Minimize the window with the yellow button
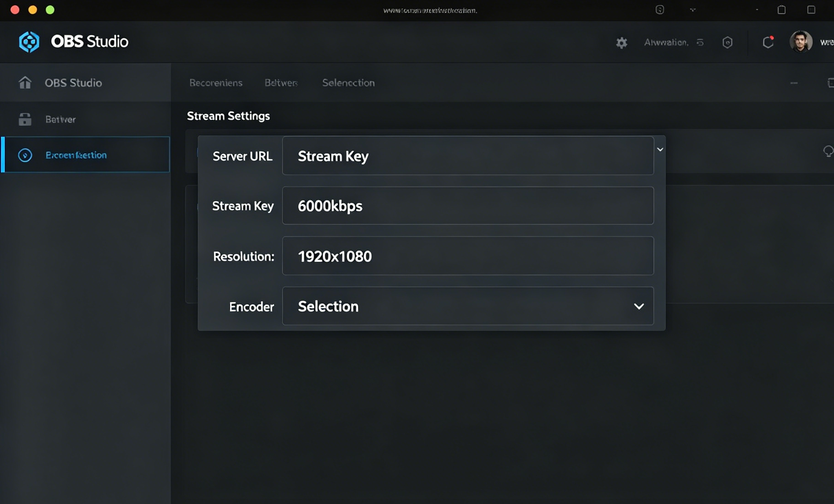Image resolution: width=834 pixels, height=504 pixels. pos(33,10)
